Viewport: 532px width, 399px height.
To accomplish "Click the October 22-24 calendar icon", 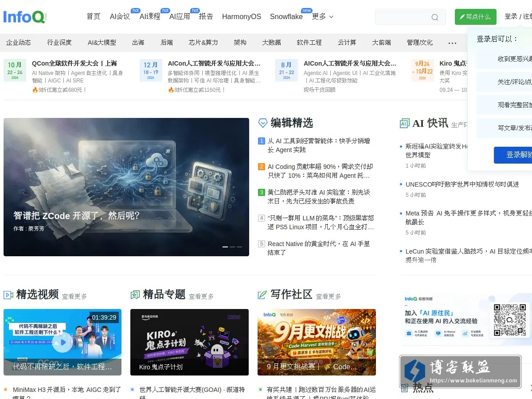I will click(x=15, y=70).
